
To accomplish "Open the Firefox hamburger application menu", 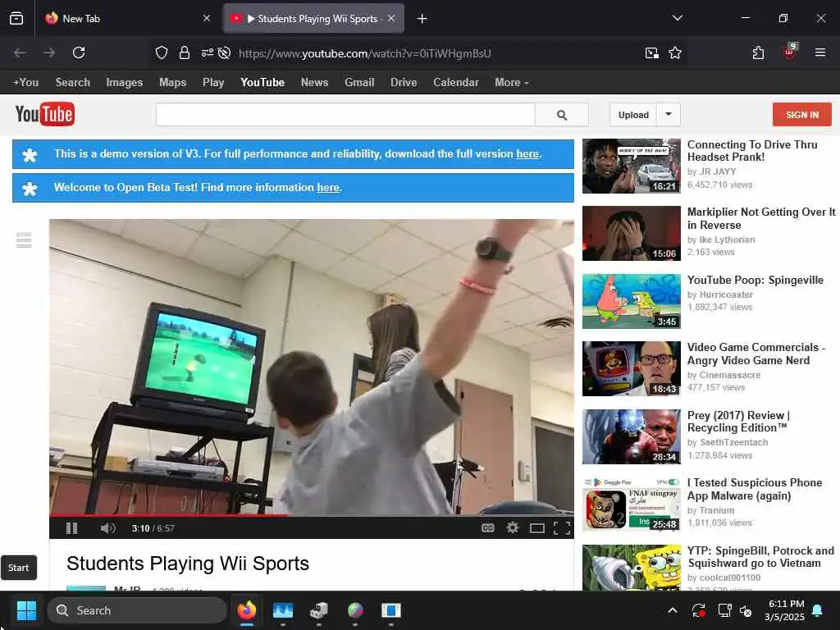I will click(x=820, y=52).
